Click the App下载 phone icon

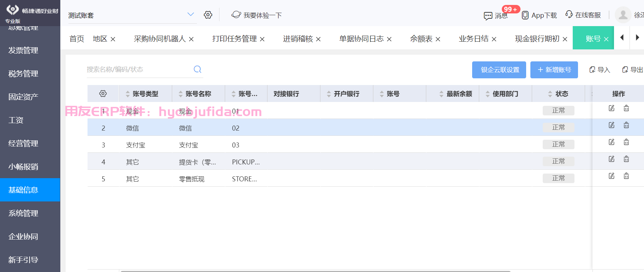525,16
